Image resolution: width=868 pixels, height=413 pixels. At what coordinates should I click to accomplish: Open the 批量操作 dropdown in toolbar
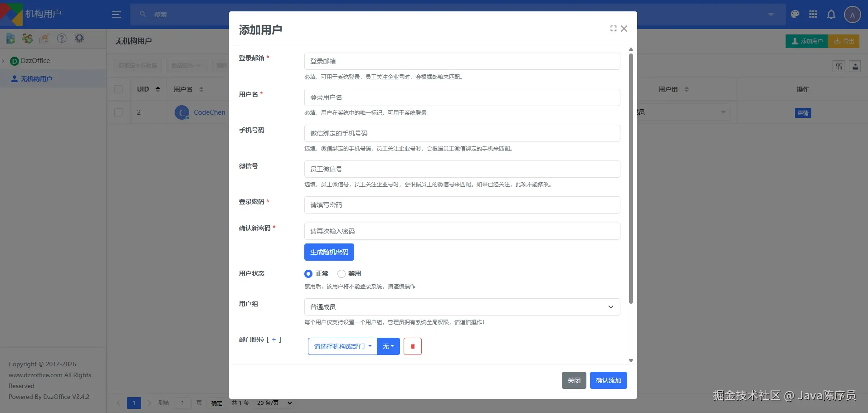point(186,66)
